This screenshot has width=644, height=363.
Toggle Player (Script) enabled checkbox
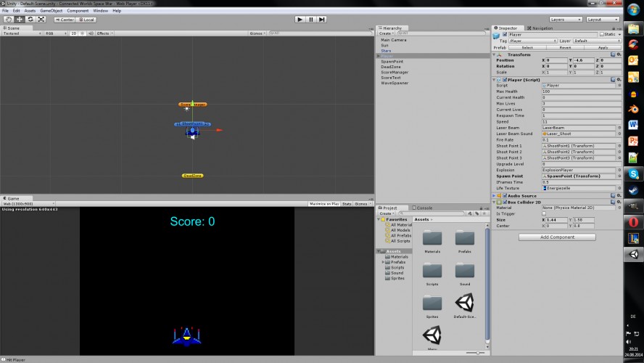[x=505, y=80]
